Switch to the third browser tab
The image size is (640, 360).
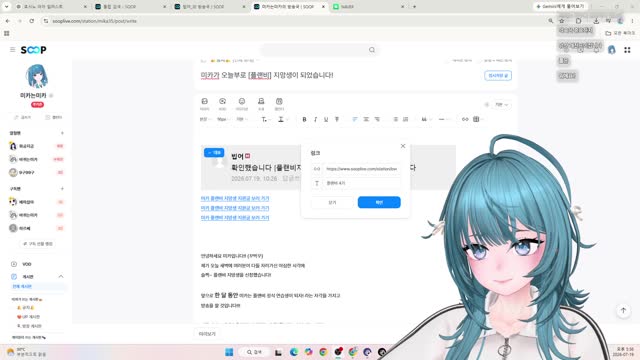click(209, 7)
